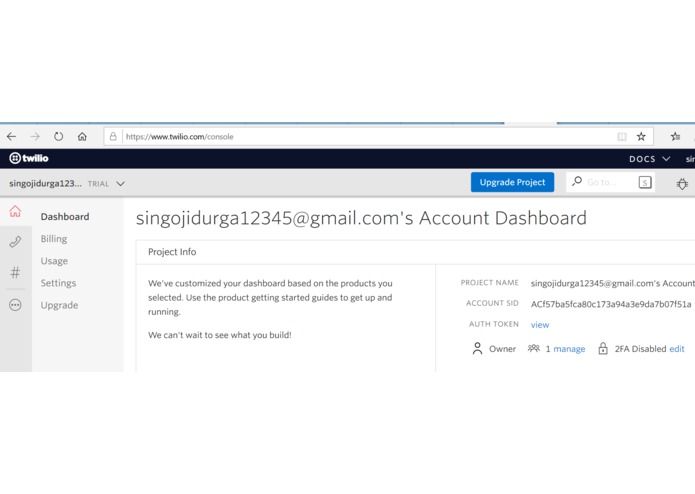Open the ellipsis All Products icon in the sidebar
Screen dimensions: 695x494
[x=15, y=305]
